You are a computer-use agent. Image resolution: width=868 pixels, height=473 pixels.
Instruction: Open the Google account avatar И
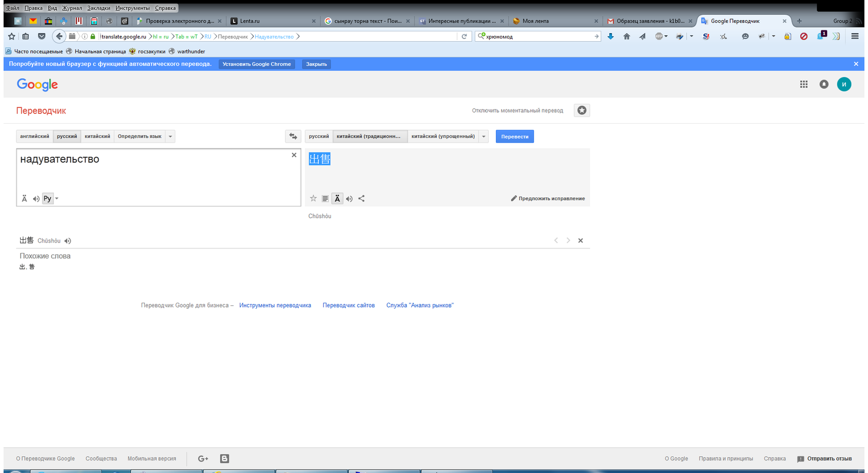click(x=844, y=84)
